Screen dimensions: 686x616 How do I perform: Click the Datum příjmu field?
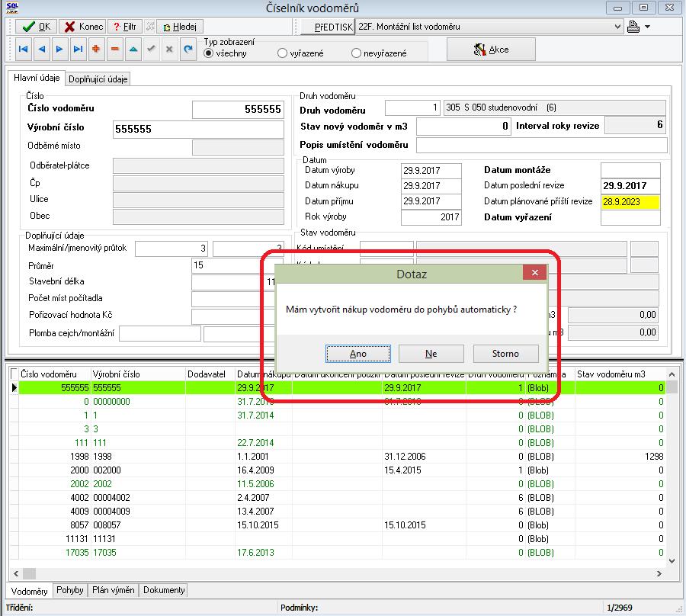coord(431,201)
